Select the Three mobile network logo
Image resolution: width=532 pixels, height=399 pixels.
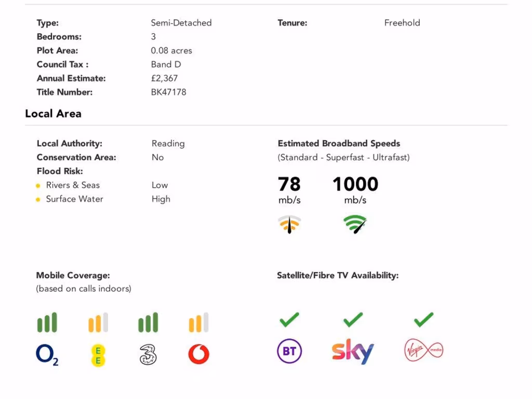click(148, 355)
